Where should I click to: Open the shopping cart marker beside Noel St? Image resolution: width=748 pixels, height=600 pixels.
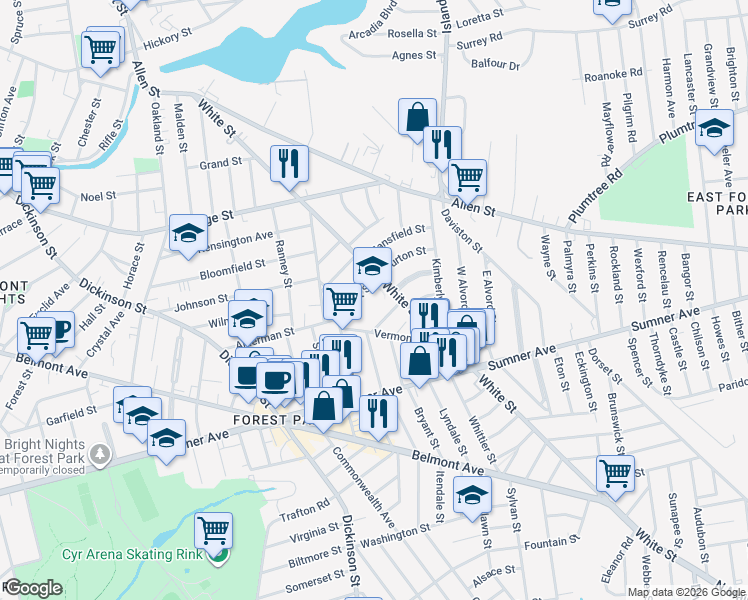click(x=41, y=186)
